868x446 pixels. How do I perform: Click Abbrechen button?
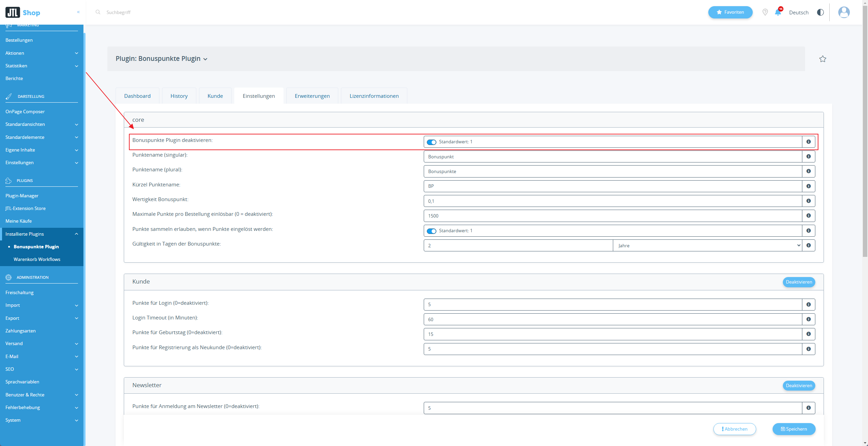[735, 429]
